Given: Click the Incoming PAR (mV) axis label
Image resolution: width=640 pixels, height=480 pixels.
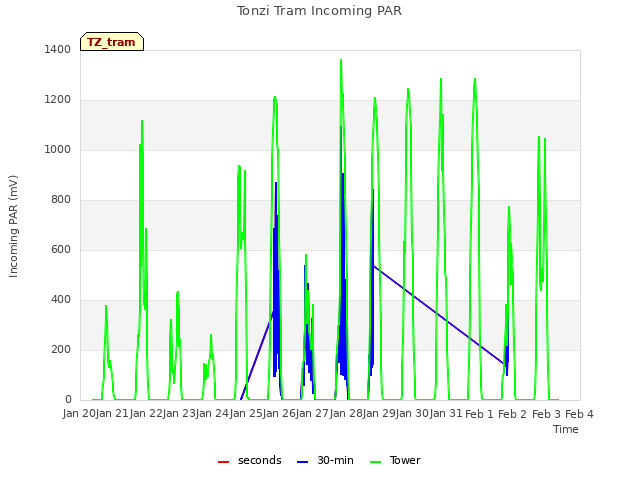Looking at the screenshot, I should click(13, 226).
